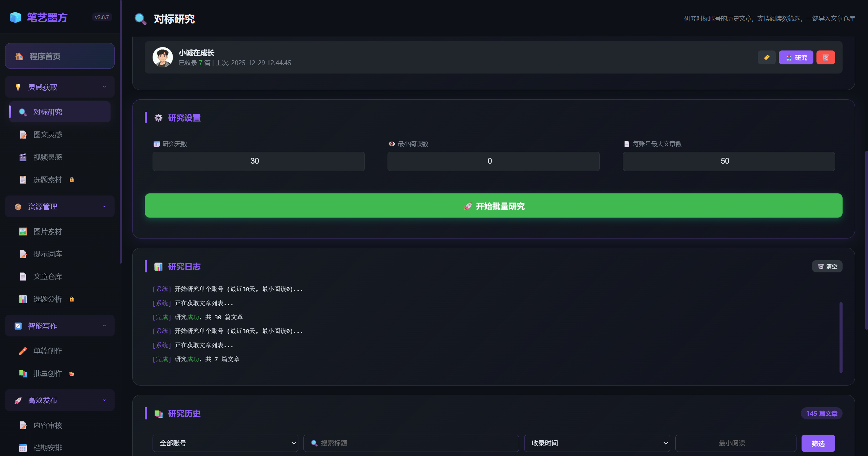
Task: Collapse the 灵感获取 section
Action: click(60, 87)
